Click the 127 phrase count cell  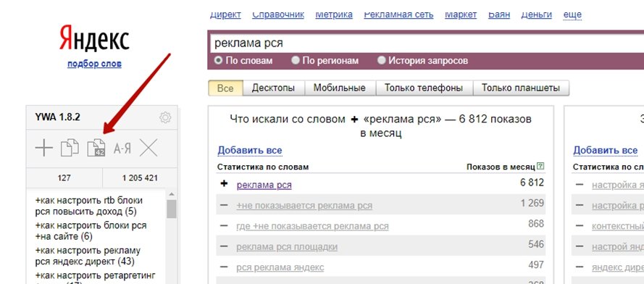click(x=64, y=178)
